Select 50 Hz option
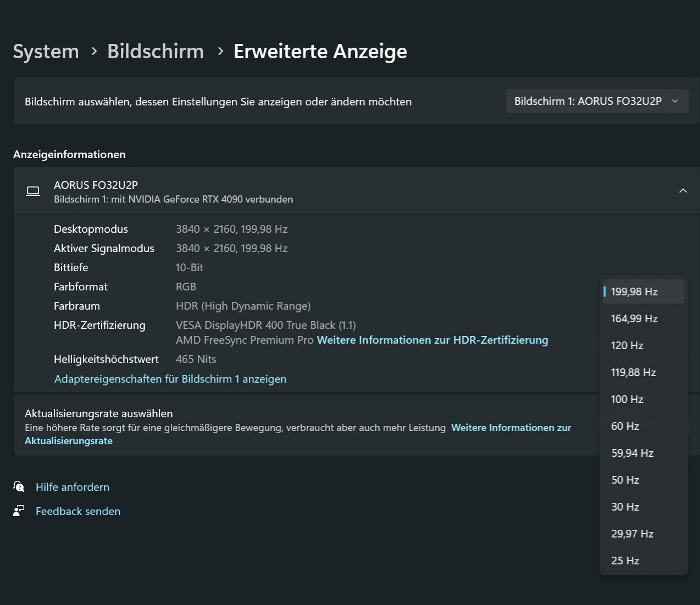This screenshot has width=700, height=605. coord(643,480)
